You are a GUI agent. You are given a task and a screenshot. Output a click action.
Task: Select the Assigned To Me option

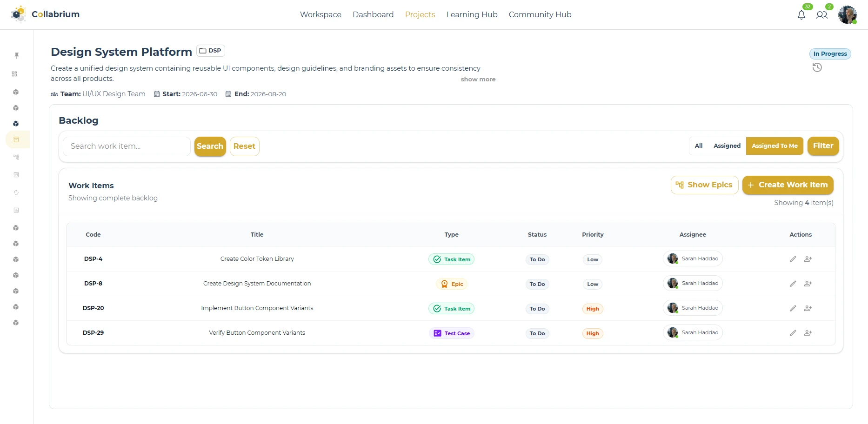coord(775,146)
